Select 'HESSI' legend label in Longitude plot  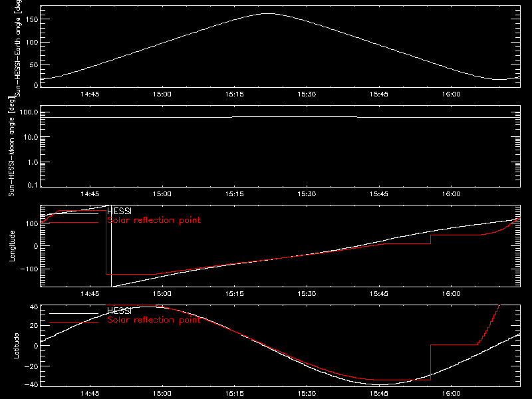[119, 211]
